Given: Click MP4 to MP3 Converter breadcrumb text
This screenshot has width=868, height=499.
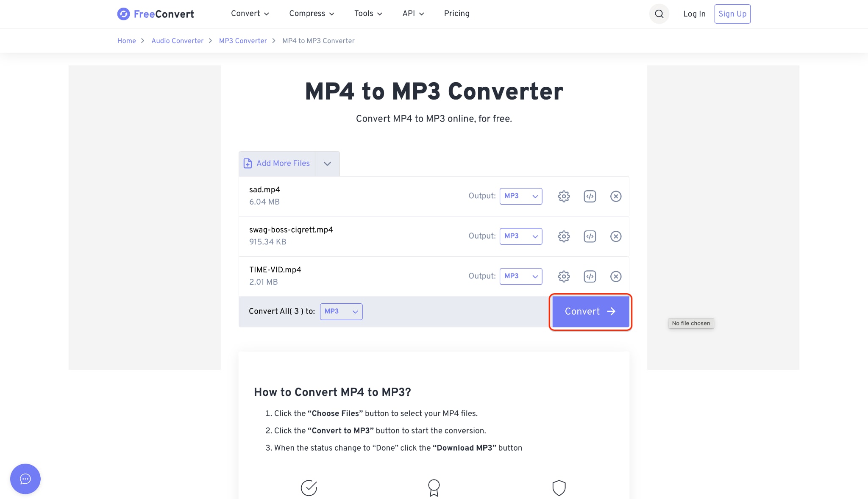Looking at the screenshot, I should click(319, 41).
